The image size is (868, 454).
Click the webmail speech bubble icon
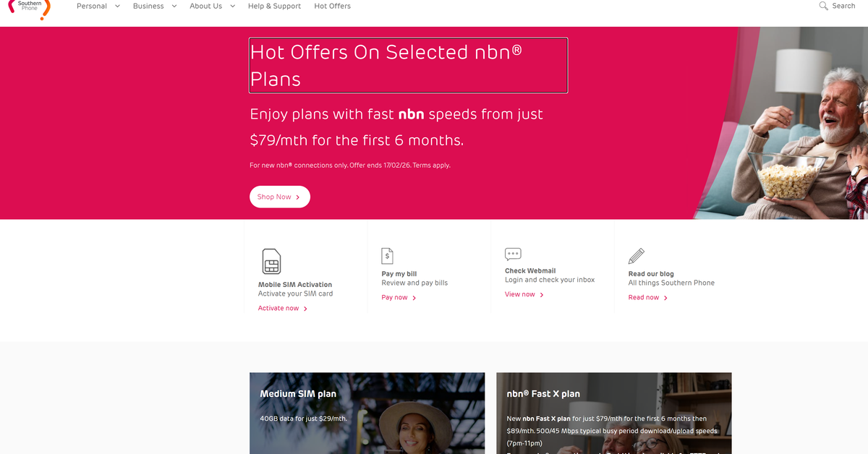(x=513, y=254)
